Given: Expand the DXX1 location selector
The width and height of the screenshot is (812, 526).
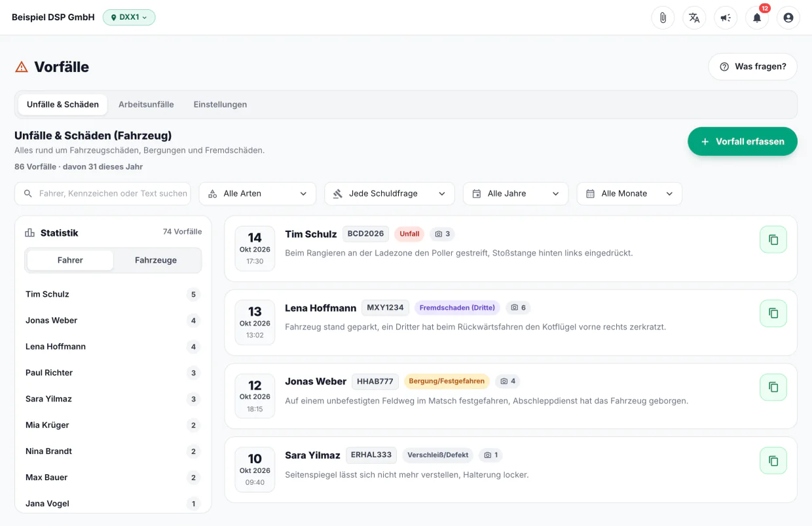Looking at the screenshot, I should click(129, 17).
